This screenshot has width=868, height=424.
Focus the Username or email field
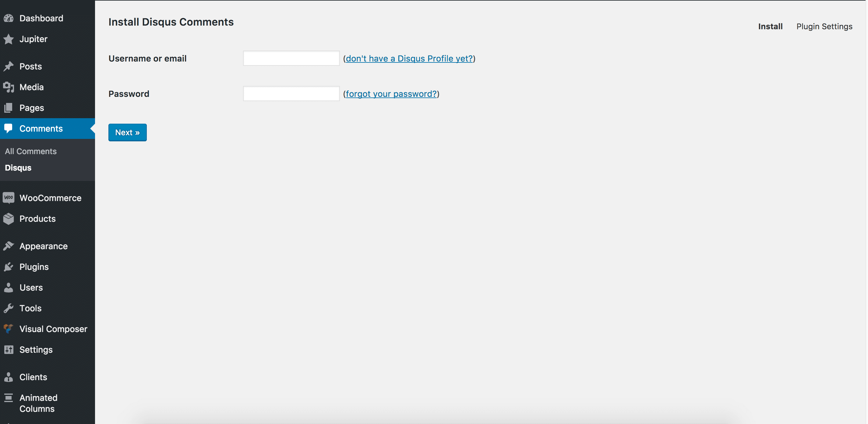tap(291, 58)
